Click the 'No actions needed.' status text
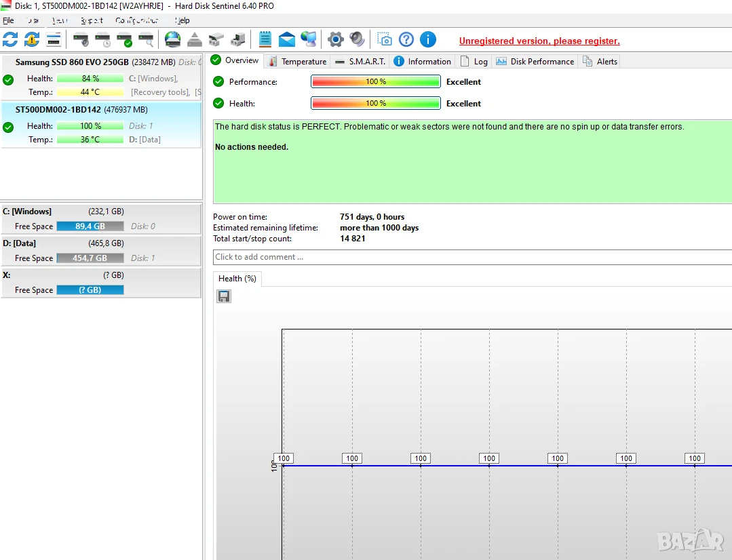 point(252,147)
